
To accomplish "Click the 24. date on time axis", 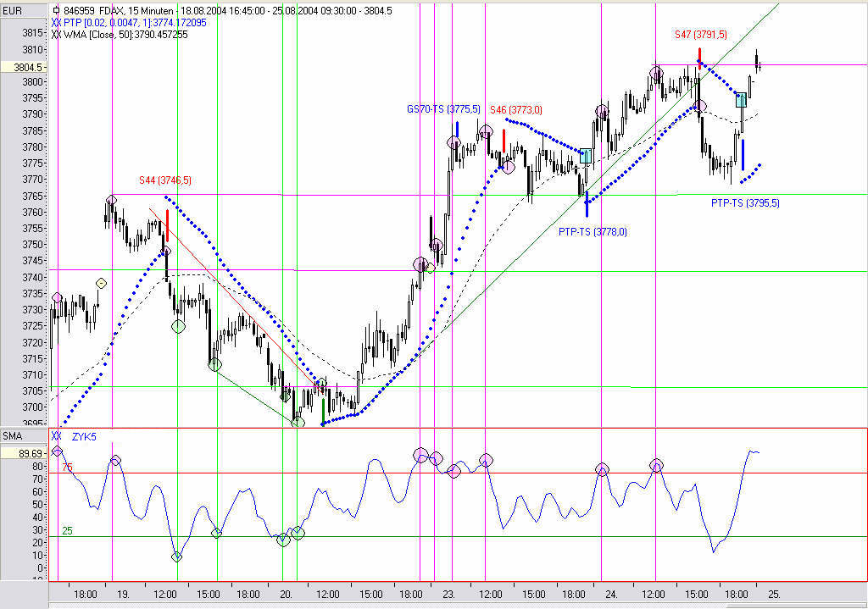I will (x=611, y=595).
